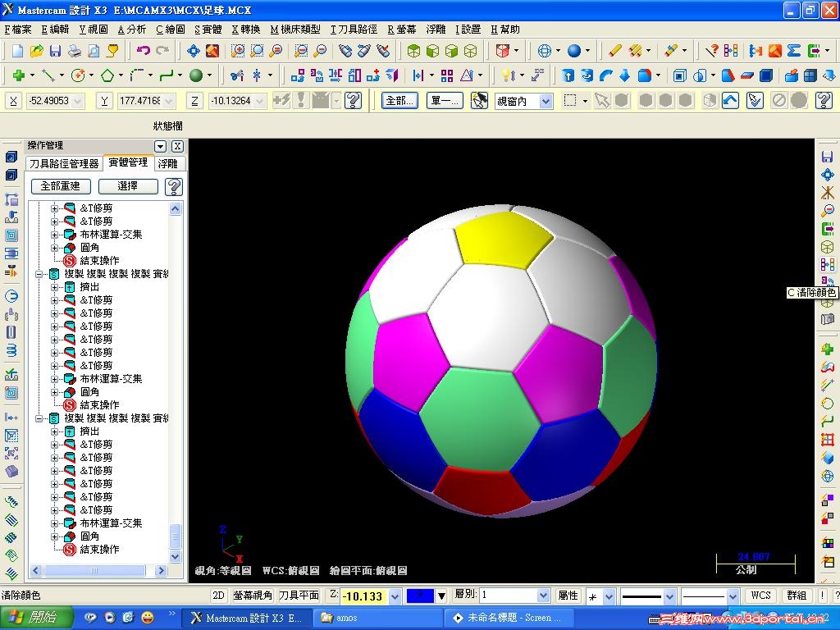The height and width of the screenshot is (630, 840).
Task: Click the 單一... selection button
Action: point(445,100)
